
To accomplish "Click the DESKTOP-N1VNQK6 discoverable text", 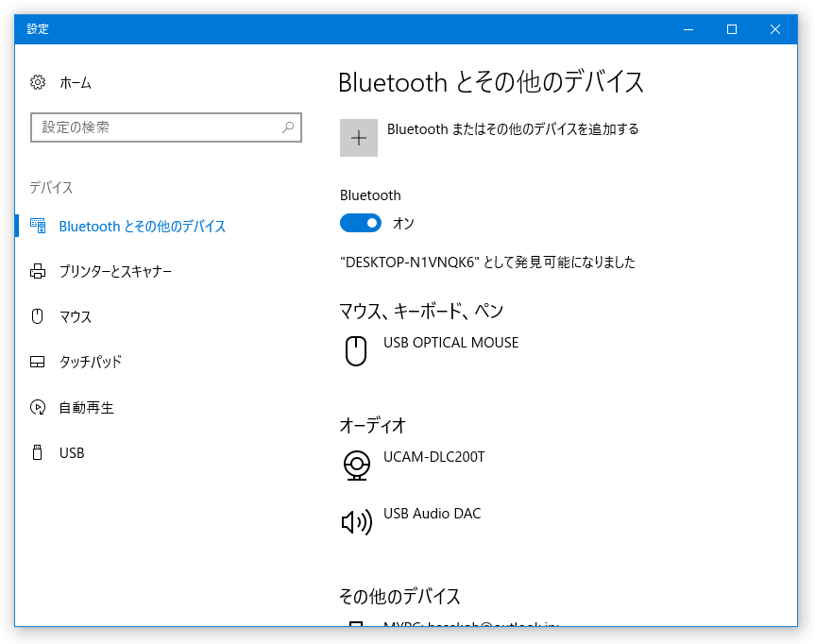I will pyautogui.click(x=487, y=262).
